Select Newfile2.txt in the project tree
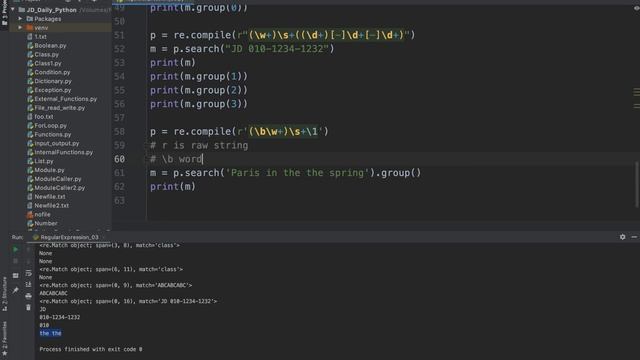This screenshot has height=360, width=640. [51, 206]
